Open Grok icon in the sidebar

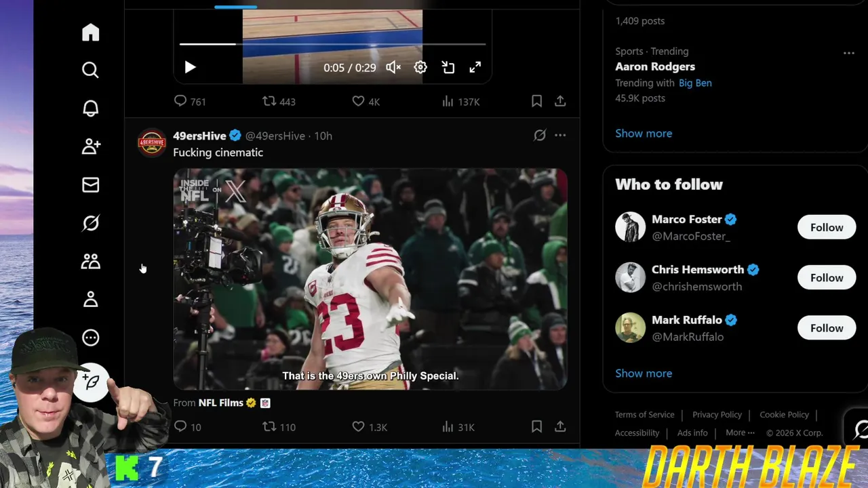click(x=90, y=223)
